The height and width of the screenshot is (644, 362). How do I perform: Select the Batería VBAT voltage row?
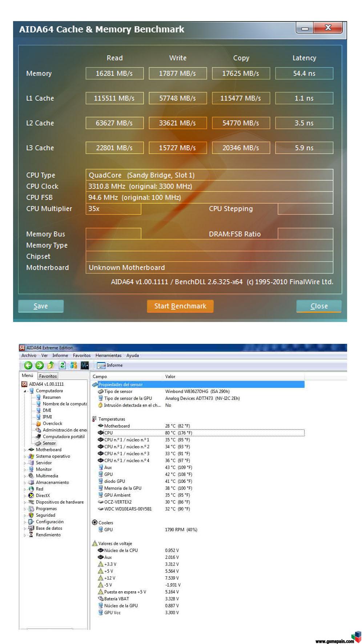(198, 599)
